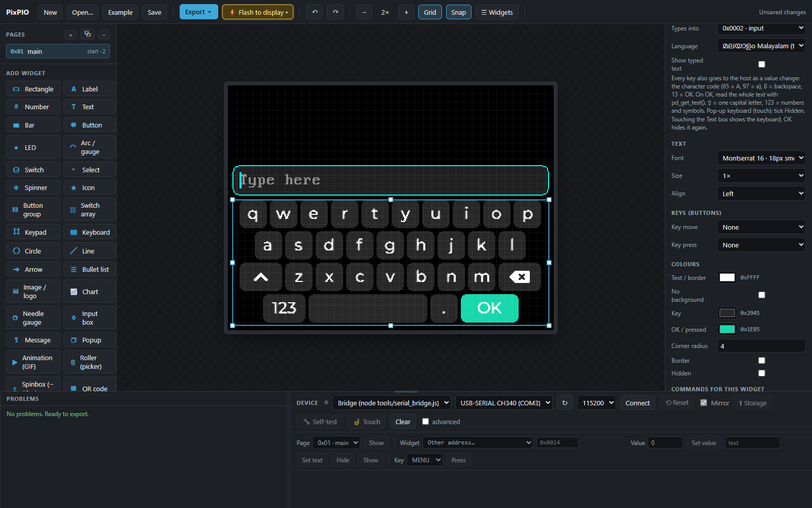Screen dimensions: 812x508
Task: Click the Save button
Action: (x=154, y=12)
